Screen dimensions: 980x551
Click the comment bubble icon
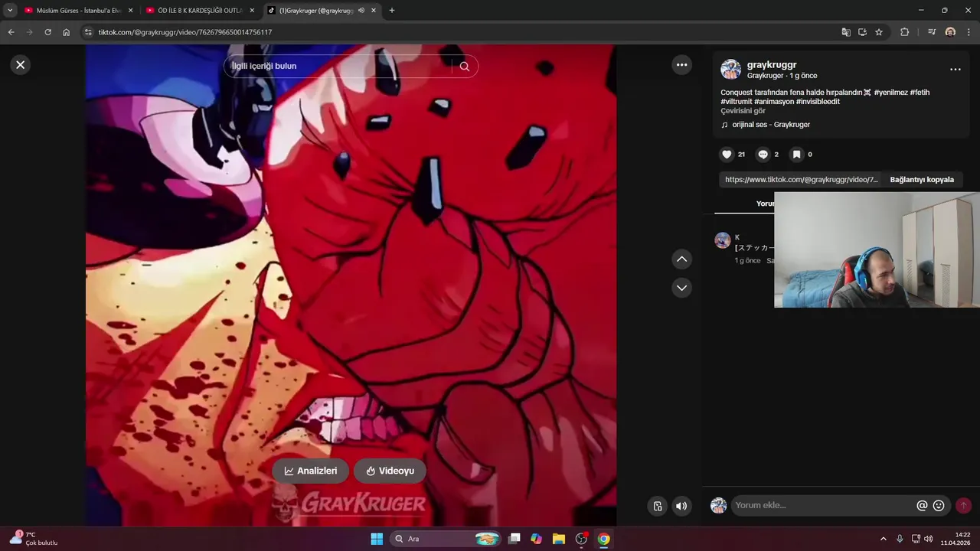(763, 155)
